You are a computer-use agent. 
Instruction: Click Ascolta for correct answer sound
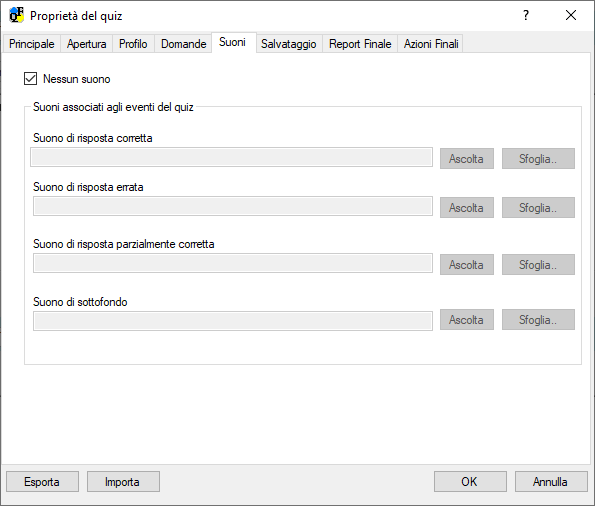tap(467, 159)
